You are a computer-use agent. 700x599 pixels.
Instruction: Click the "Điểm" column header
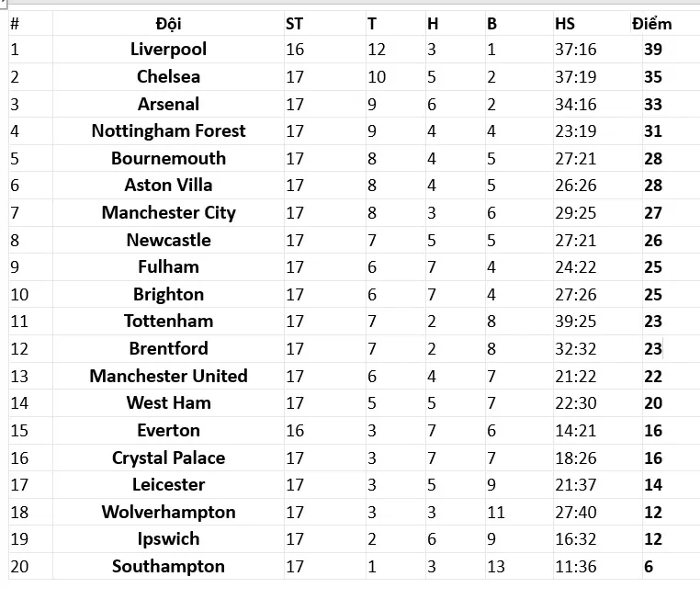pos(651,24)
